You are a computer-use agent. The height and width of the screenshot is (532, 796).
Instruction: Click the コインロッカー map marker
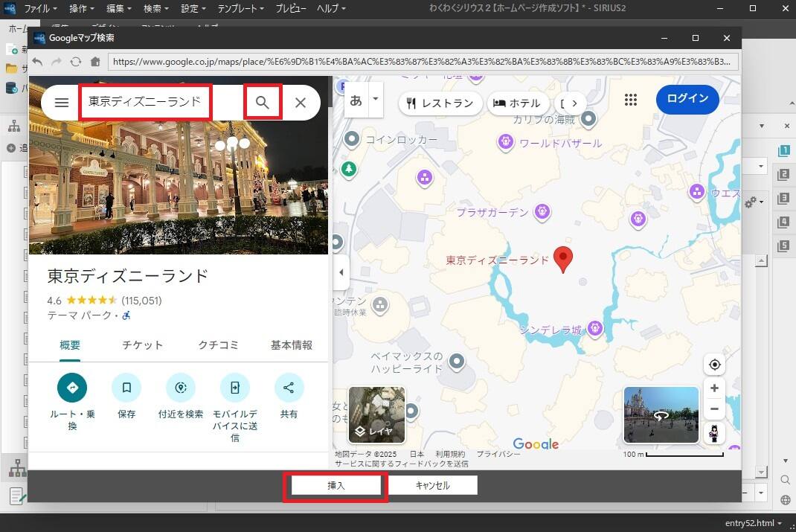pos(352,138)
